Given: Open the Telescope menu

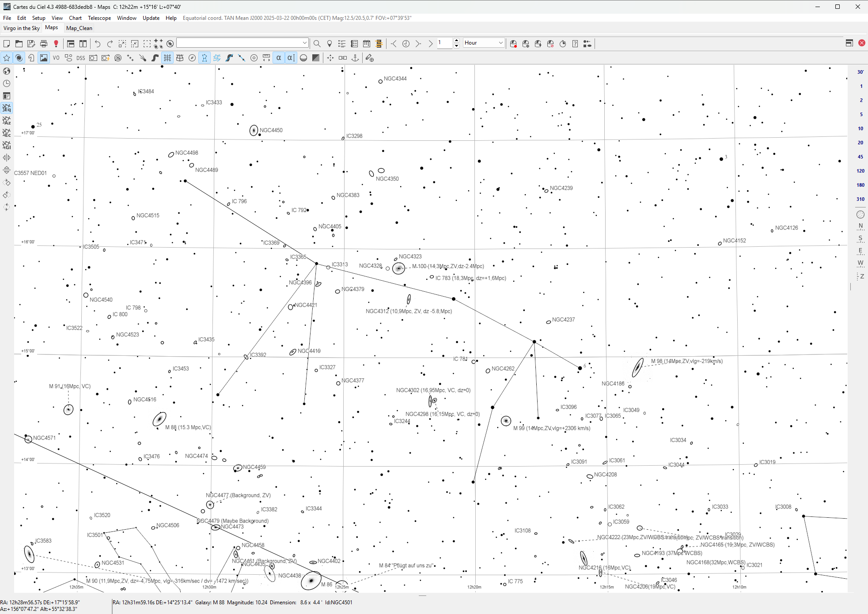Looking at the screenshot, I should (x=99, y=18).
